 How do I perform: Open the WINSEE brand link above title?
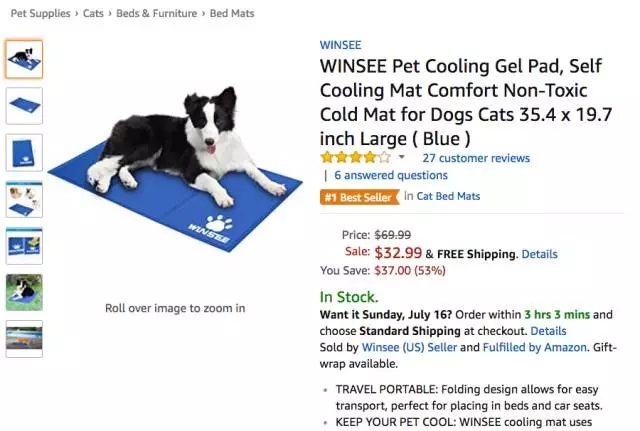click(340, 45)
